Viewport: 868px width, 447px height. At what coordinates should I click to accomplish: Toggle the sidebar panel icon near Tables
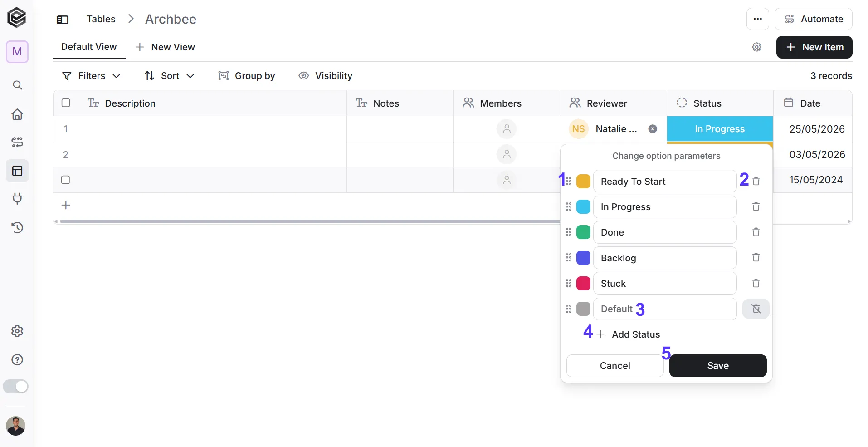(63, 20)
